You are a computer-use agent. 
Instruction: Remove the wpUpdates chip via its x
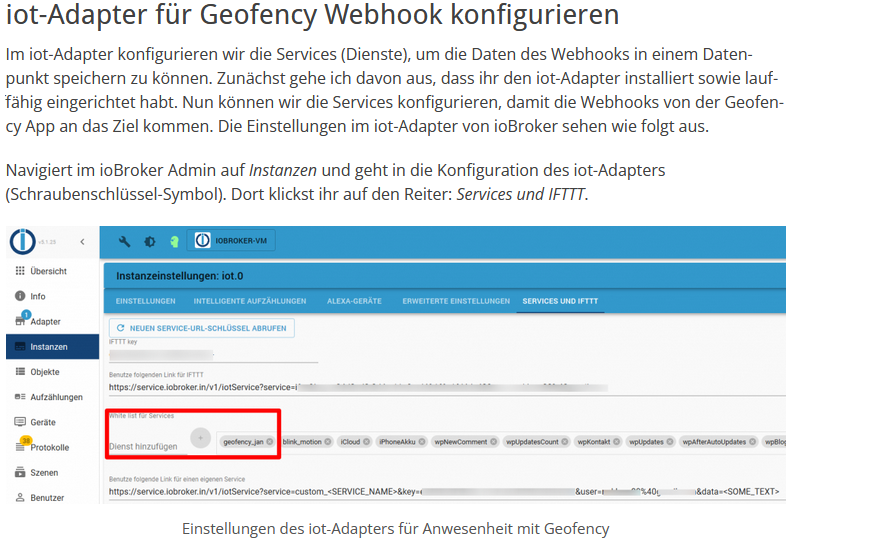pos(669,442)
